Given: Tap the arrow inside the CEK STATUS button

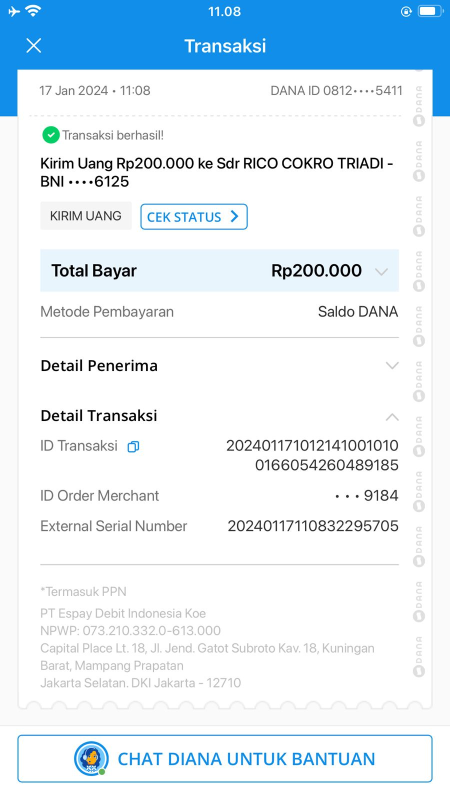Looking at the screenshot, I should coord(234,216).
